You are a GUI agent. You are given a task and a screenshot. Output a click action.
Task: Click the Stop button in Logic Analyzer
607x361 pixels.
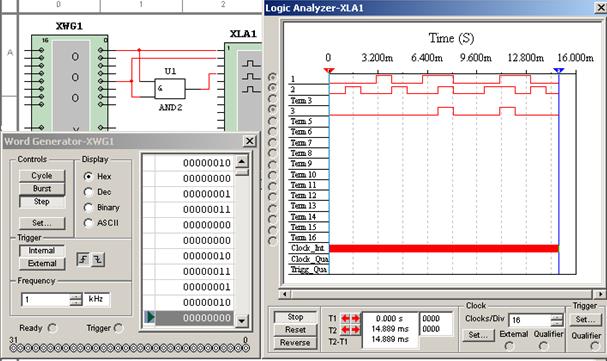[x=295, y=317]
